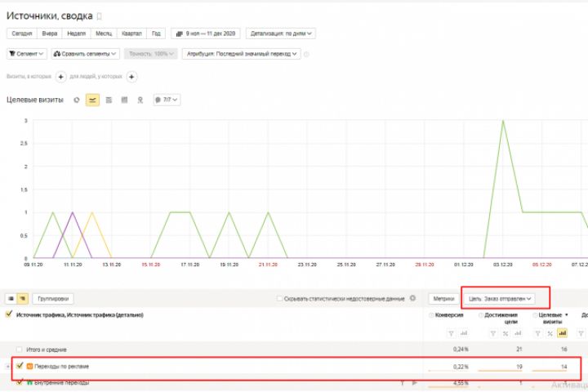
Task: Switch chart to map view
Action: click(140, 100)
